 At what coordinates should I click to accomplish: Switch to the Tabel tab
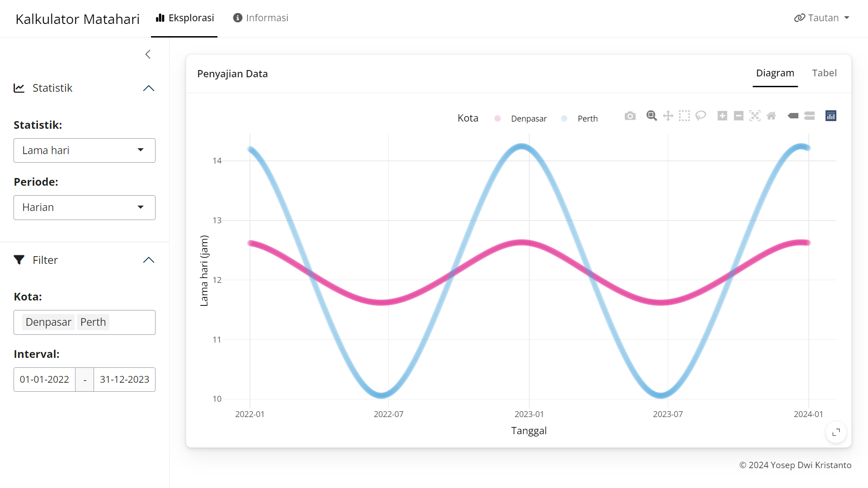[x=824, y=73]
